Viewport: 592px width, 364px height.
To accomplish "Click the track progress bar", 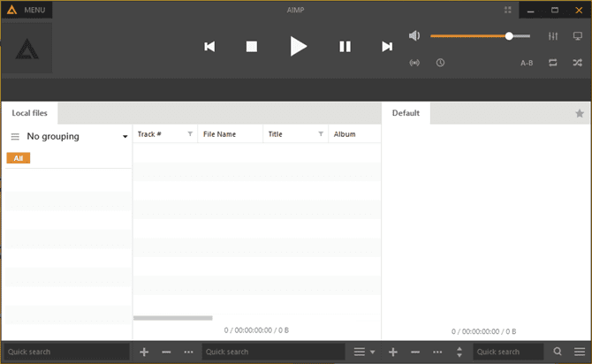I will pos(296,89).
